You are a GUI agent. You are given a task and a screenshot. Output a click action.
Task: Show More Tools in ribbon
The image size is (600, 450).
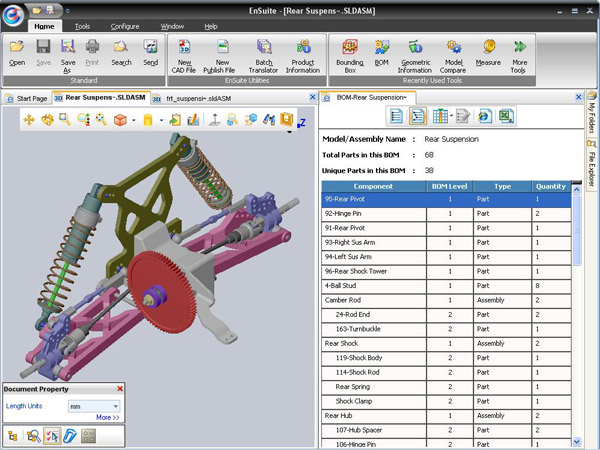(x=519, y=56)
